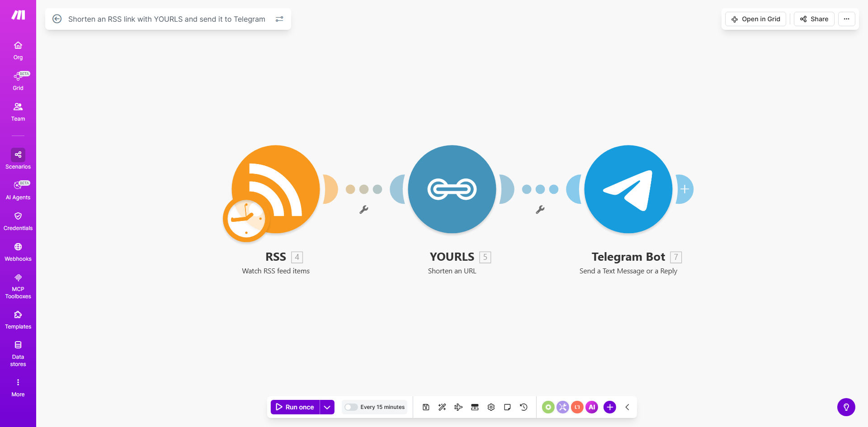868x427 pixels.
Task: Open Data stores
Action: 18,354
